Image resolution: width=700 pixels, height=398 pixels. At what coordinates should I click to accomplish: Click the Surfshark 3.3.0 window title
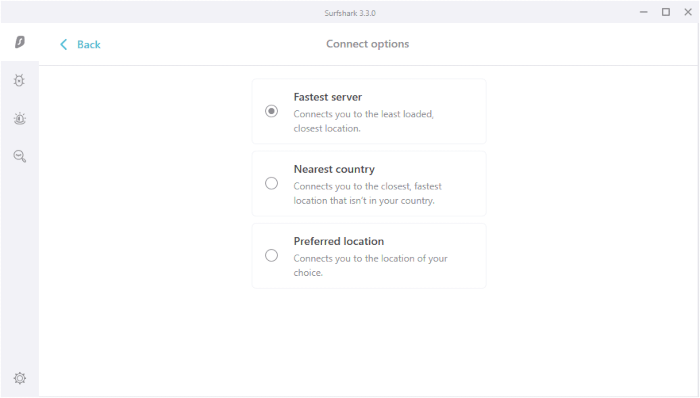pyautogui.click(x=350, y=13)
